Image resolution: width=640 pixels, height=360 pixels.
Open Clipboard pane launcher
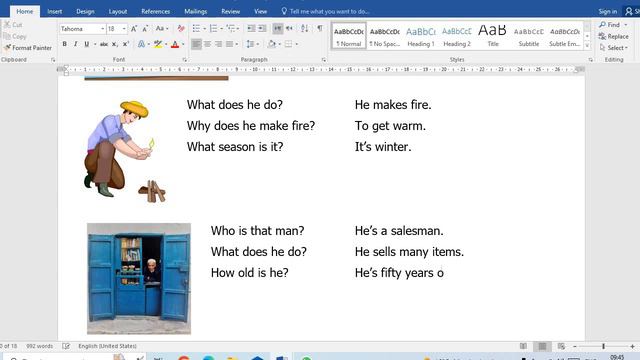(53, 60)
